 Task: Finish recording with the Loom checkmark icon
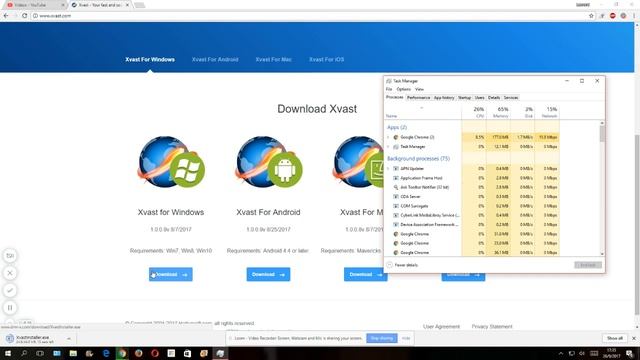click(10, 290)
